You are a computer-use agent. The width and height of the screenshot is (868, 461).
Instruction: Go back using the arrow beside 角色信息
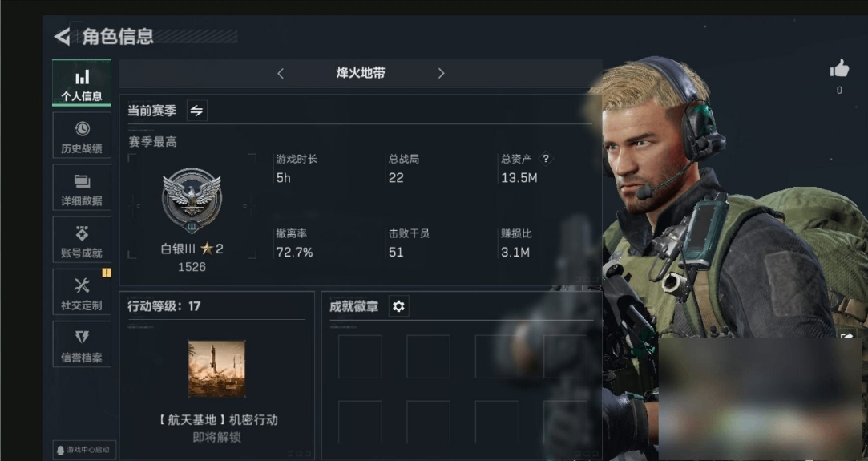[62, 37]
